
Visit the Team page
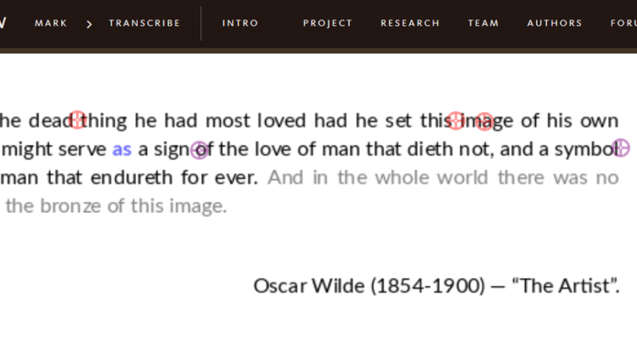483,23
